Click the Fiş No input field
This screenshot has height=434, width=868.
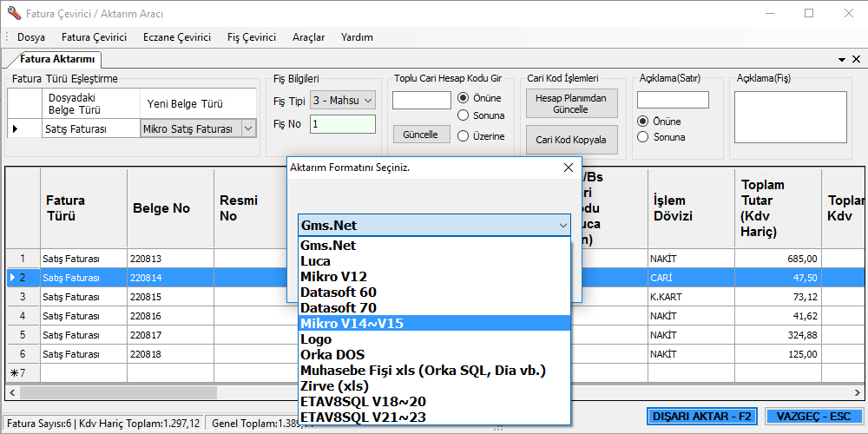(343, 124)
